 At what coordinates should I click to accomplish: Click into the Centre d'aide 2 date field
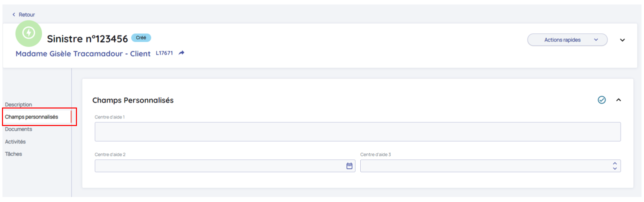pyautogui.click(x=219, y=166)
